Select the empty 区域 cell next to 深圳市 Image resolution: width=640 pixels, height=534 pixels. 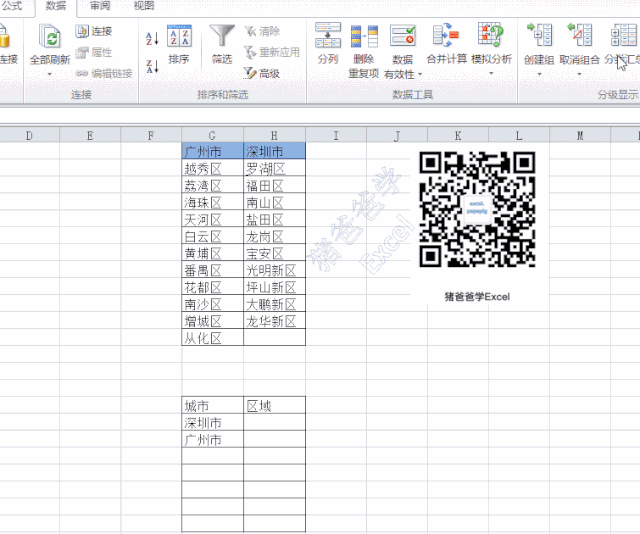[x=274, y=423]
